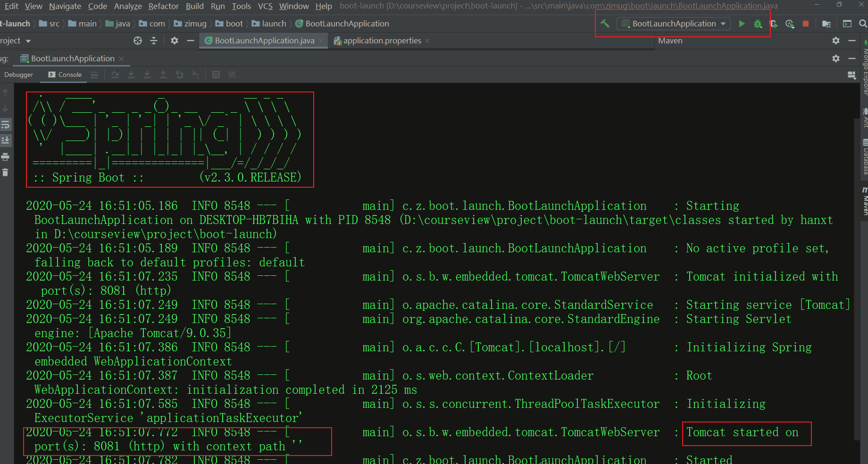Click the src breadcrumb folder
The width and height of the screenshot is (868, 464).
(49, 24)
